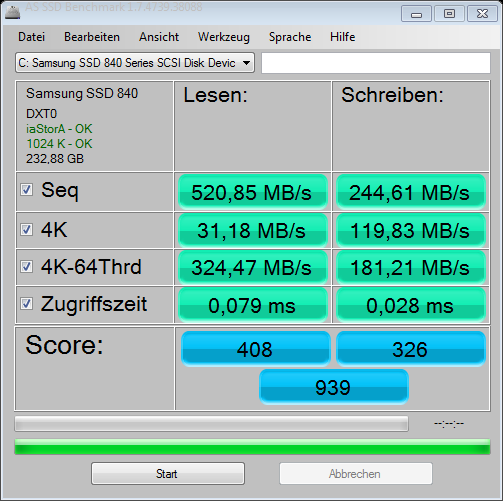Click the total score 939
This screenshot has width=503, height=501.
334,387
